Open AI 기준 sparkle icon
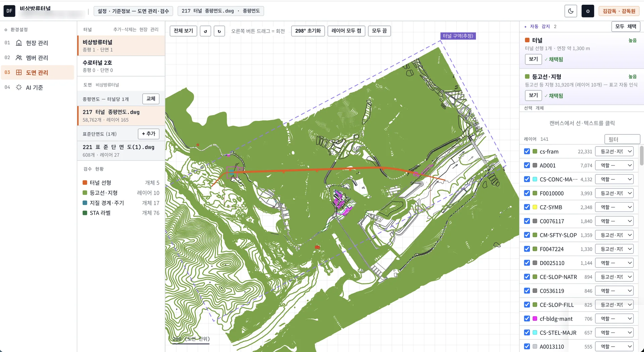Image resolution: width=644 pixels, height=352 pixels. (x=19, y=87)
